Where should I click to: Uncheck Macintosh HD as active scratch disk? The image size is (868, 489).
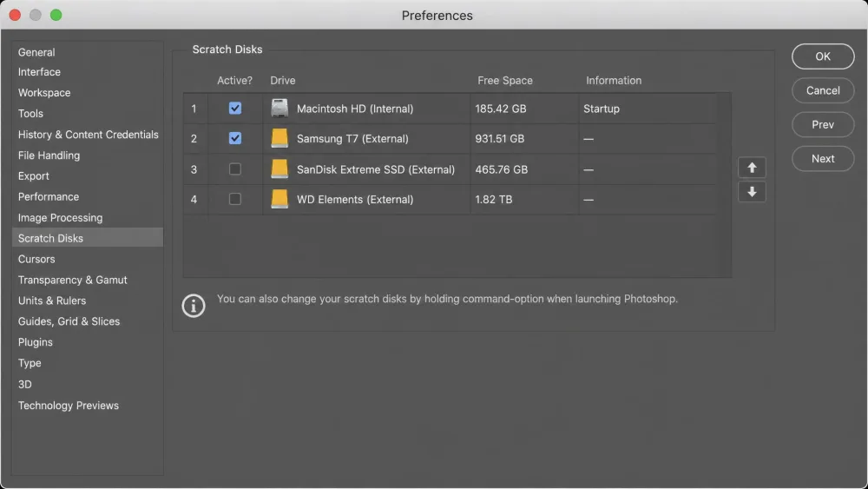[235, 108]
